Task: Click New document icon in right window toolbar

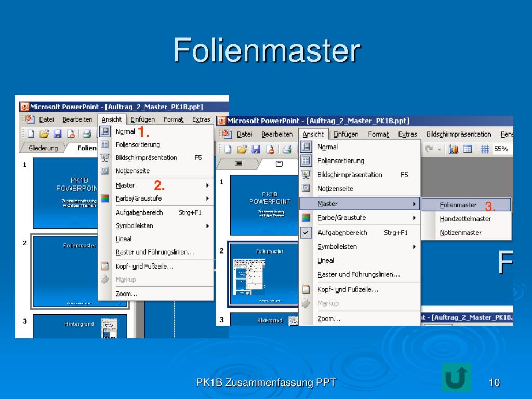Action: click(228, 149)
